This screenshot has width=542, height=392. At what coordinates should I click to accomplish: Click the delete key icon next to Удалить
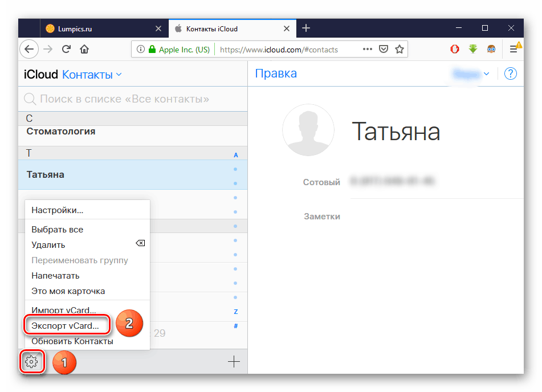click(x=140, y=243)
